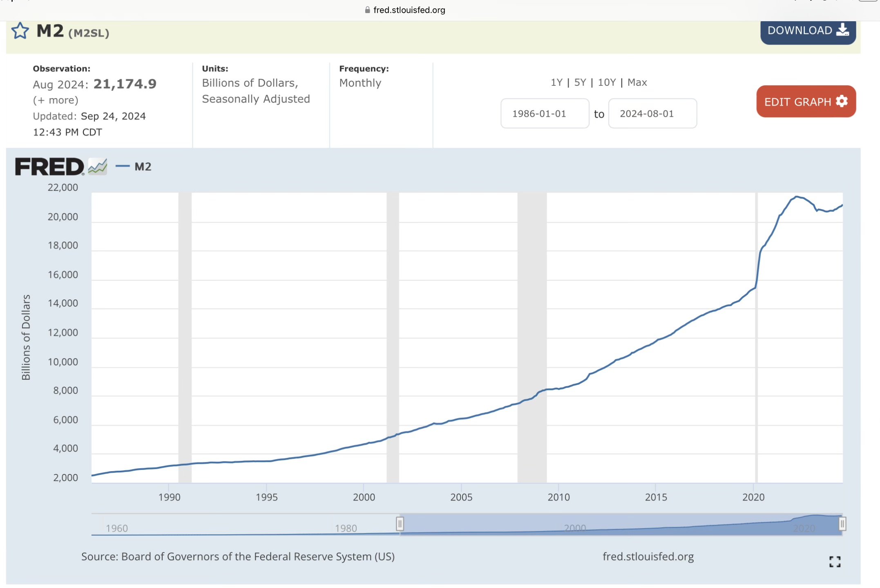Click the FRED logo

[48, 166]
